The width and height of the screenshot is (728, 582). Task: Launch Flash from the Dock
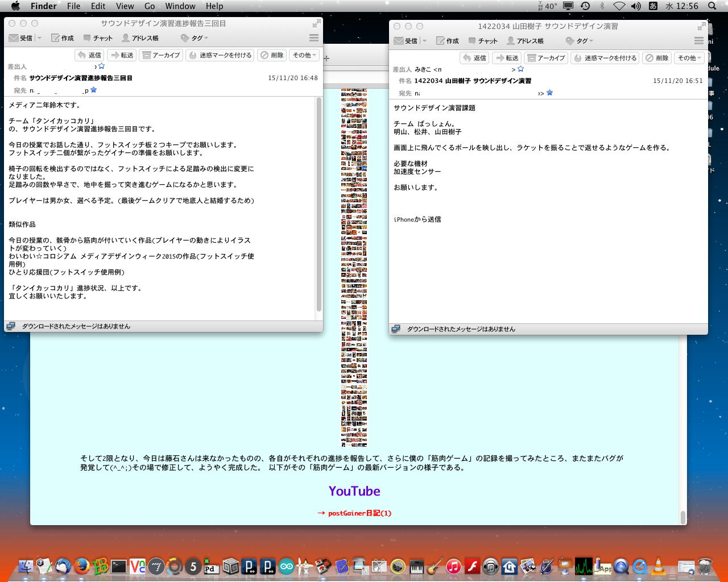pyautogui.click(x=472, y=566)
